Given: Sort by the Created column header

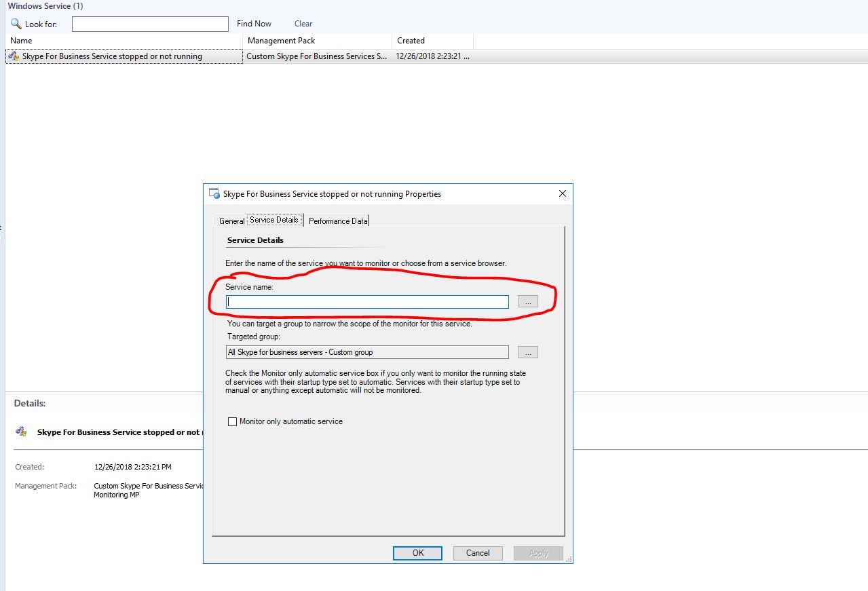Looking at the screenshot, I should [433, 41].
